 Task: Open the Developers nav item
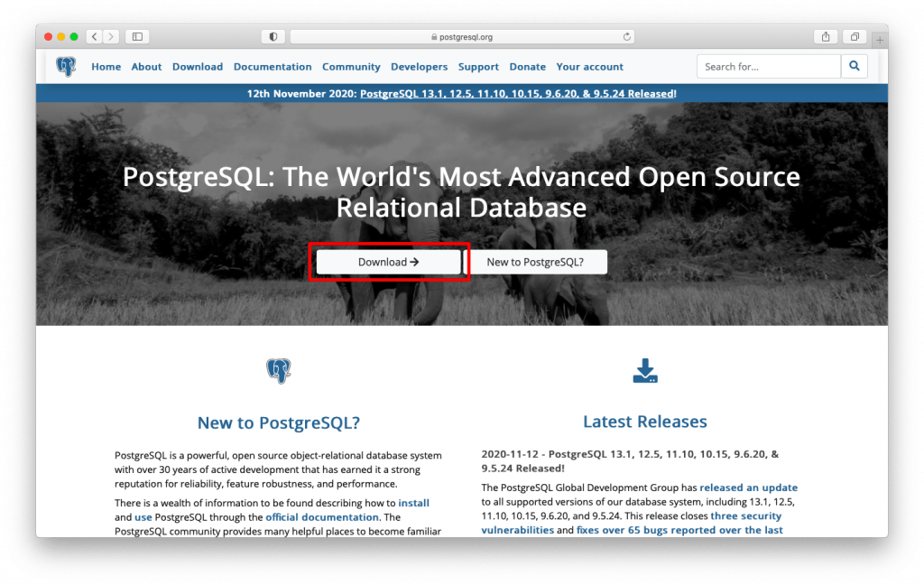tap(419, 67)
